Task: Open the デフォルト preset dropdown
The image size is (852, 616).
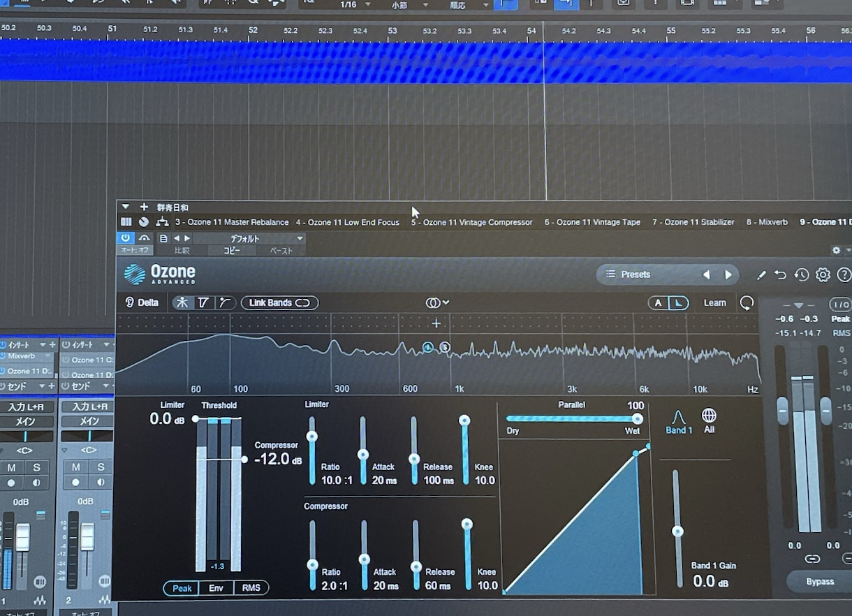Action: click(249, 238)
